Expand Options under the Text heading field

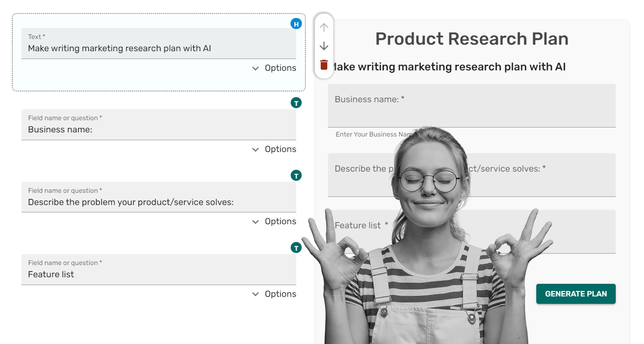(x=274, y=68)
